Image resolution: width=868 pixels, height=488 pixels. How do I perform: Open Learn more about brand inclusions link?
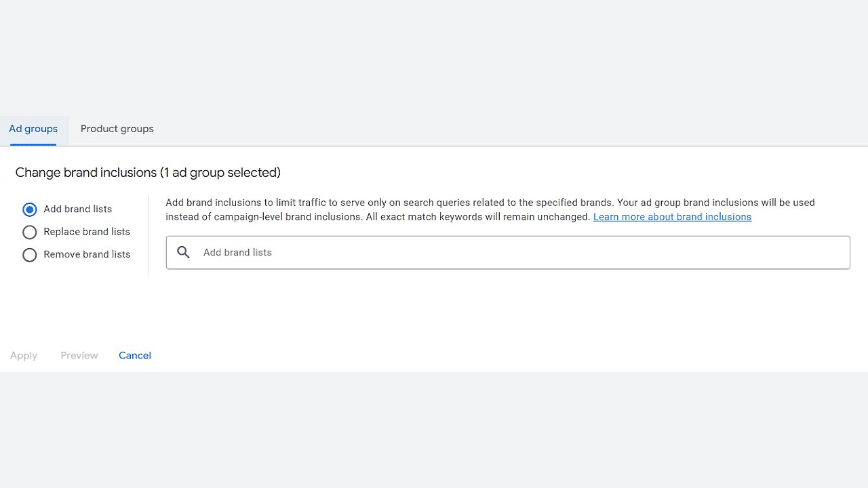(x=672, y=217)
